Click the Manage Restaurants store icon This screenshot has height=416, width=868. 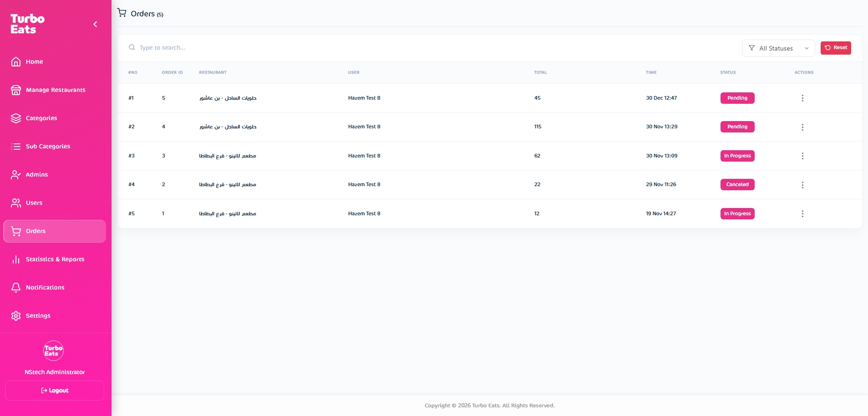click(16, 90)
